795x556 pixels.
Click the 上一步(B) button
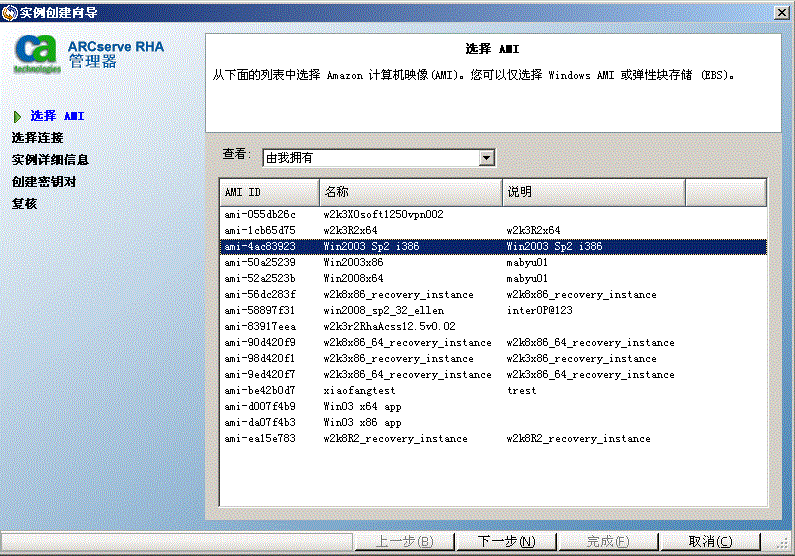[x=404, y=541]
